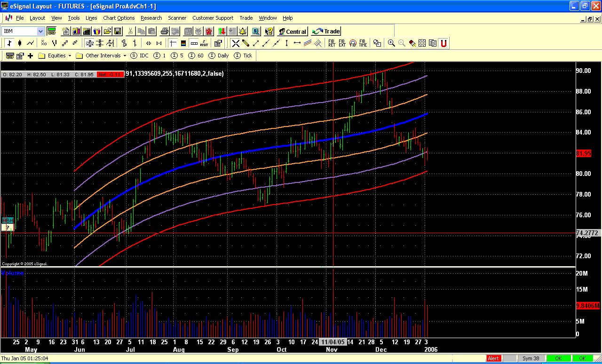This screenshot has height=364, width=602.
Task: Toggle the crosshair cursor button
Action: 173,43
